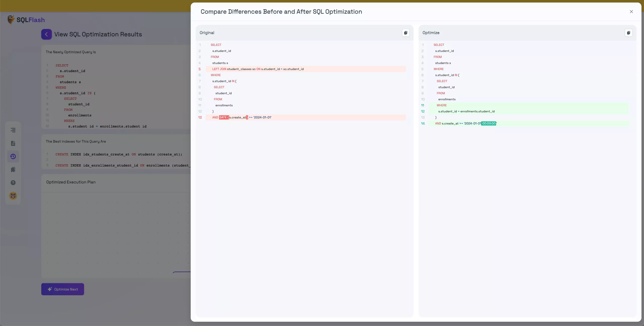This screenshot has height=326, width=644.
Task: Copy the Optimize query to clipboard
Action: point(629,33)
